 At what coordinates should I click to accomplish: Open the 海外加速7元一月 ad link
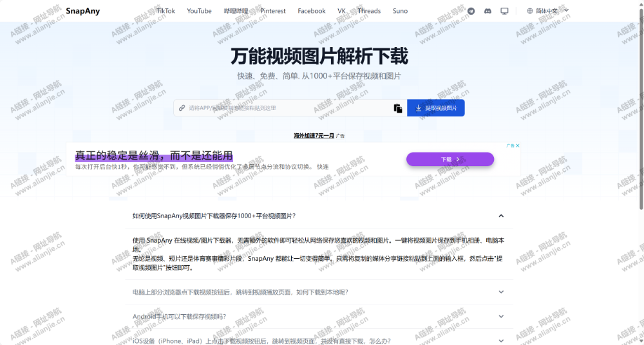pyautogui.click(x=314, y=136)
